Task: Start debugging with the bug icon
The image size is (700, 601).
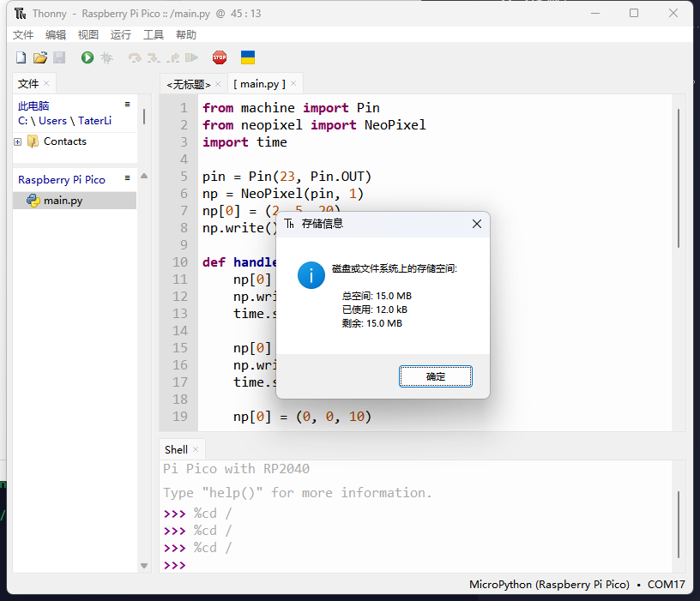Action: click(107, 57)
